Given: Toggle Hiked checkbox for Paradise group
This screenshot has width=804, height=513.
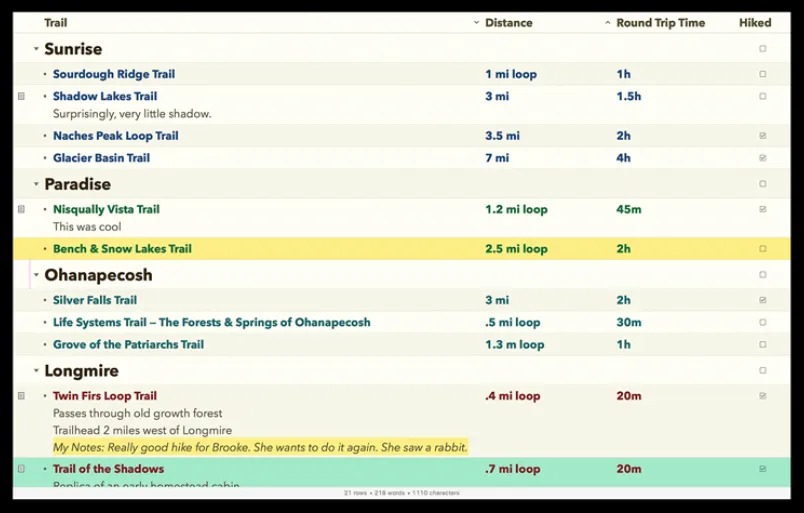Looking at the screenshot, I should pyautogui.click(x=762, y=184).
